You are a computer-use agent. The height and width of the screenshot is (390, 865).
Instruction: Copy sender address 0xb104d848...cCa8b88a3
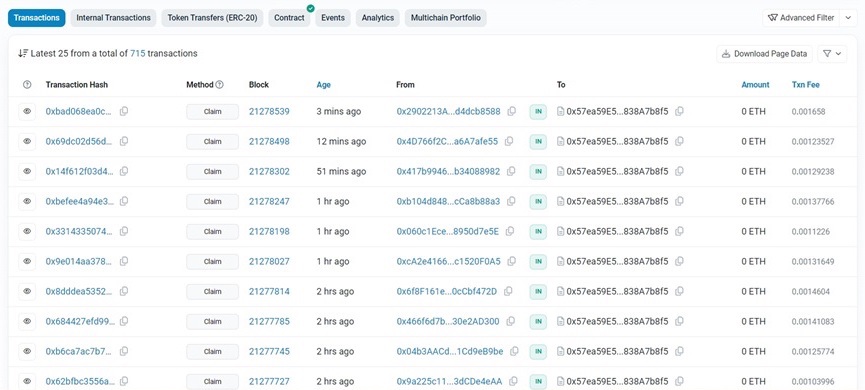(x=511, y=201)
